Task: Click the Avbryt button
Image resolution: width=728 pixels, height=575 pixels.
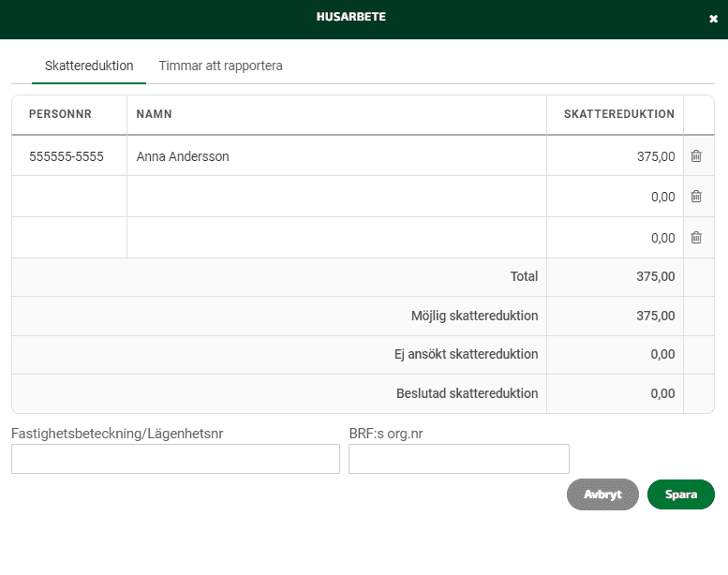Action: (602, 494)
